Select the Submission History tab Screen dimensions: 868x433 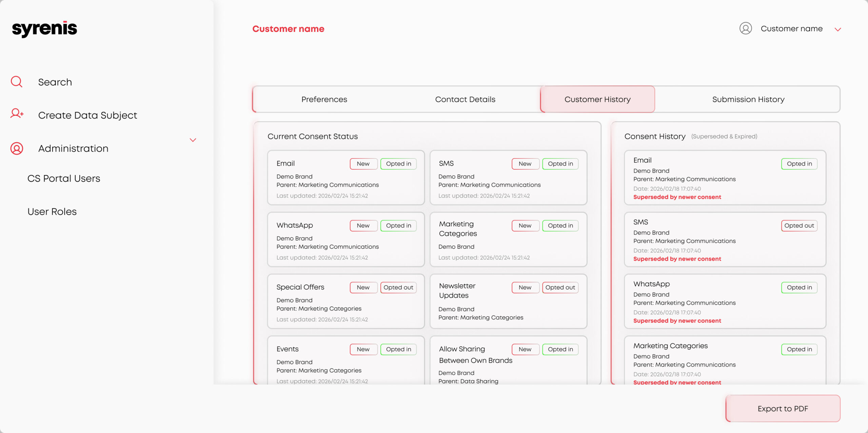pyautogui.click(x=748, y=99)
